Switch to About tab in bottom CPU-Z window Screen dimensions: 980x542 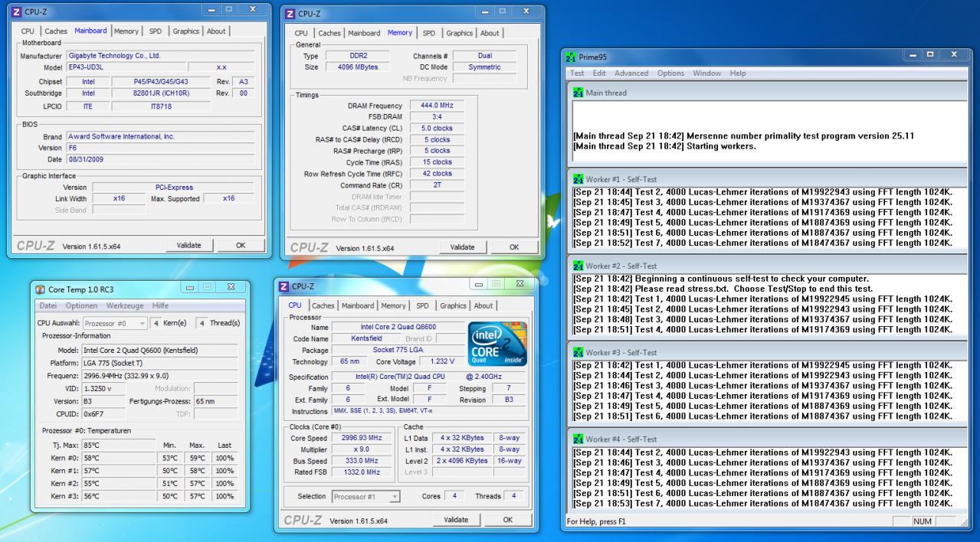483,305
